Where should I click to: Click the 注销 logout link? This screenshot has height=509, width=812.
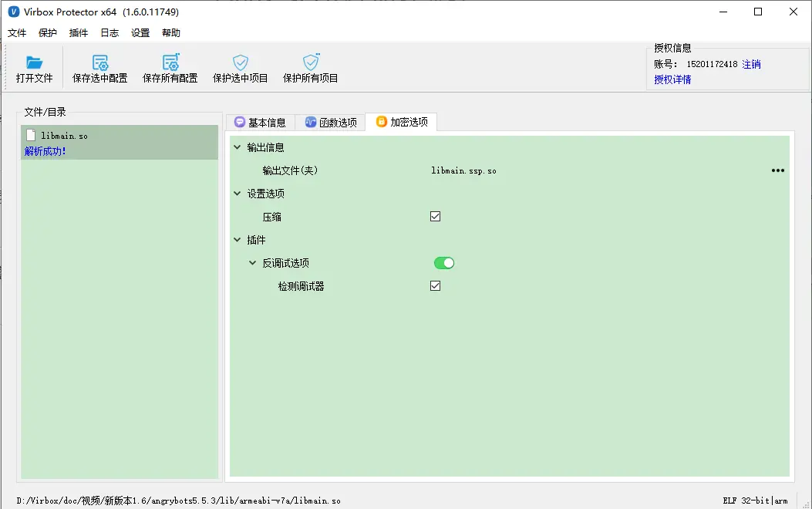pos(751,64)
